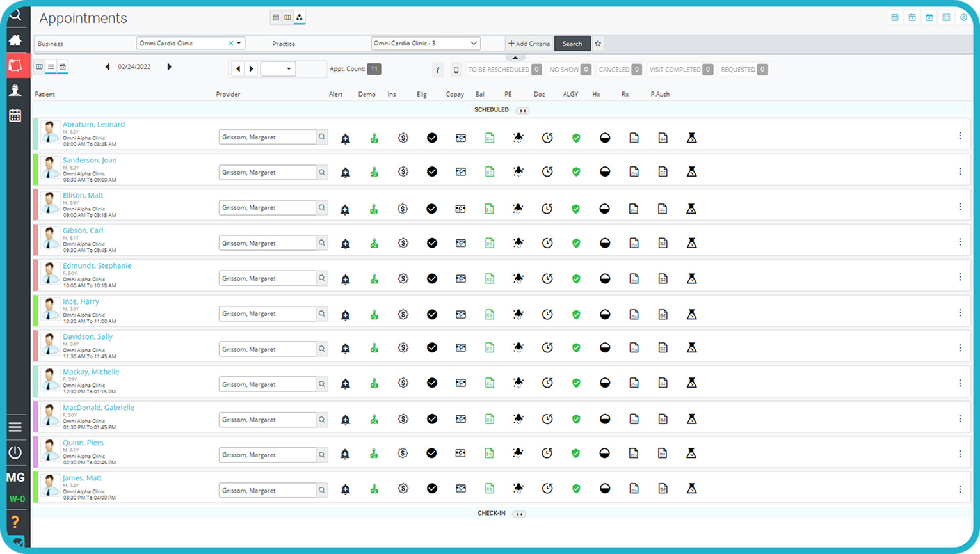This screenshot has height=554, width=980.
Task: Click the green shield icon for Edmunds, Stephanie
Action: (576, 279)
